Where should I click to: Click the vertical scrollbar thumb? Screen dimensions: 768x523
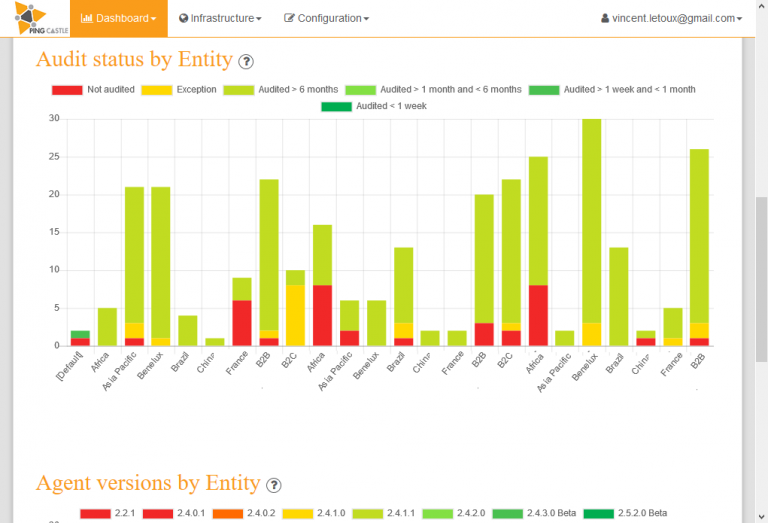point(760,278)
